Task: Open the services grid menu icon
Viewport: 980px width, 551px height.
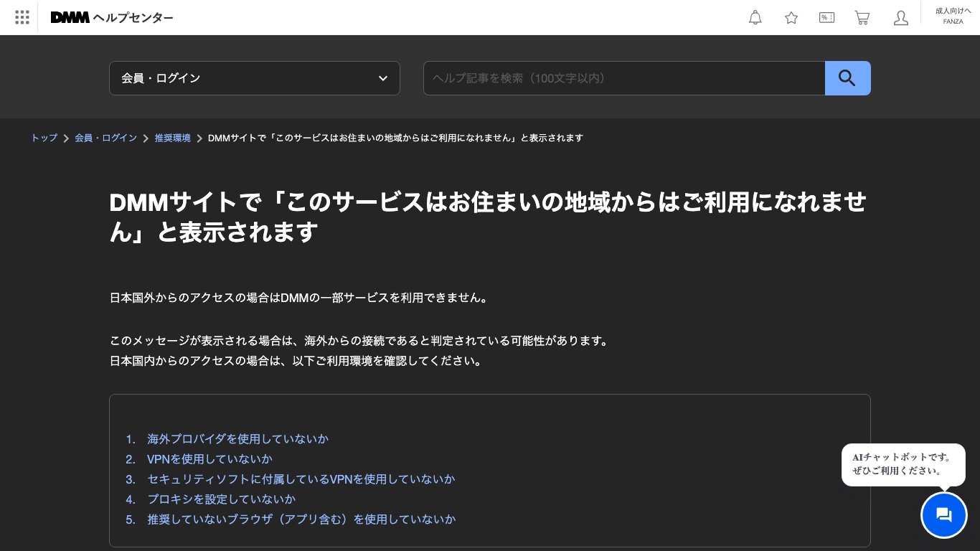Action: pos(22,17)
